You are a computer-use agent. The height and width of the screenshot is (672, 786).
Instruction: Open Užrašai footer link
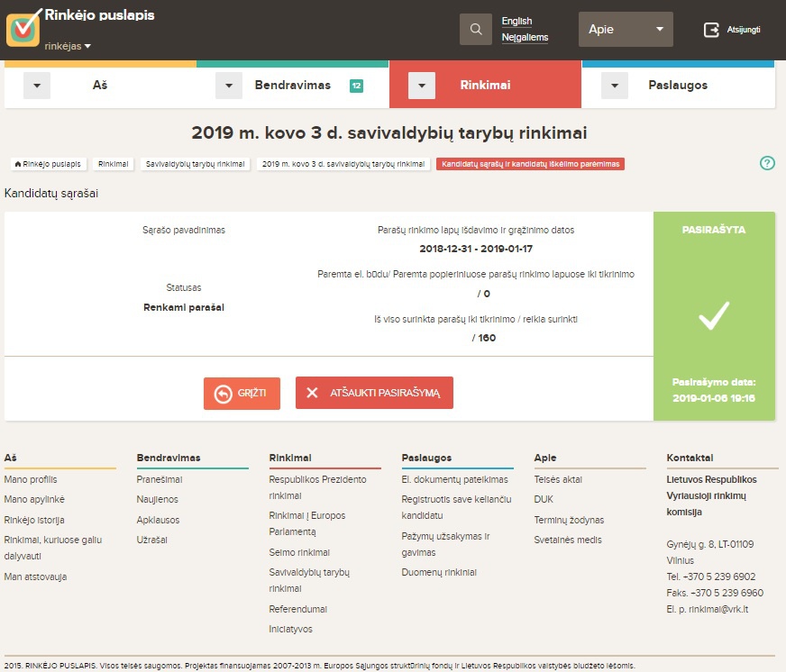coord(152,540)
